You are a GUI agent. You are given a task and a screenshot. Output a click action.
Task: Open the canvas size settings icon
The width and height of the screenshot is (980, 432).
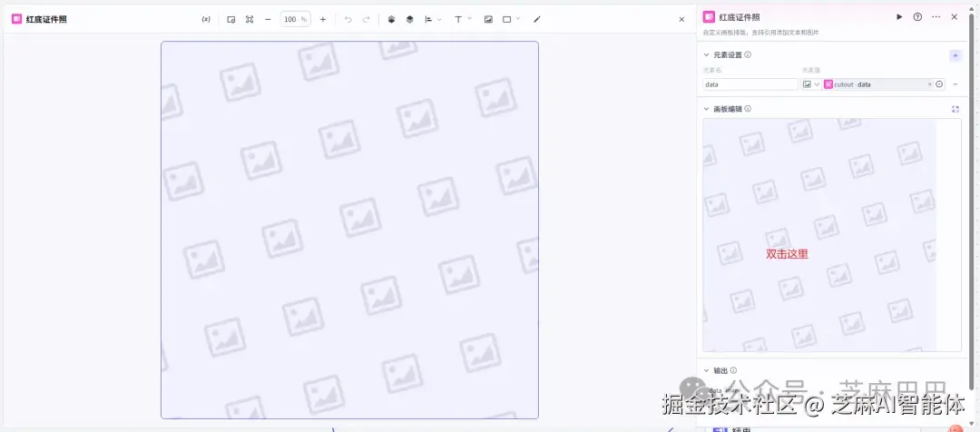231,19
